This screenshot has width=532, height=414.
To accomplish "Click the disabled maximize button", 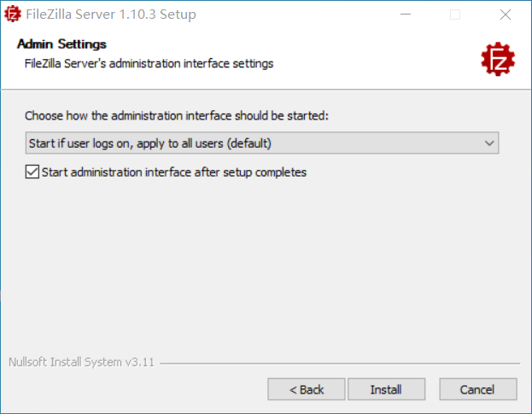I will click(455, 15).
